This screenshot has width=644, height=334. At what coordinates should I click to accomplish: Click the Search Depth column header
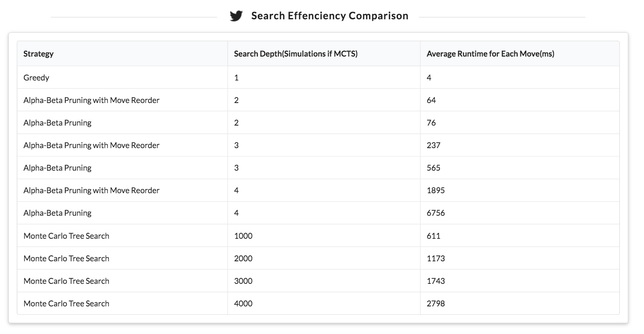point(296,54)
